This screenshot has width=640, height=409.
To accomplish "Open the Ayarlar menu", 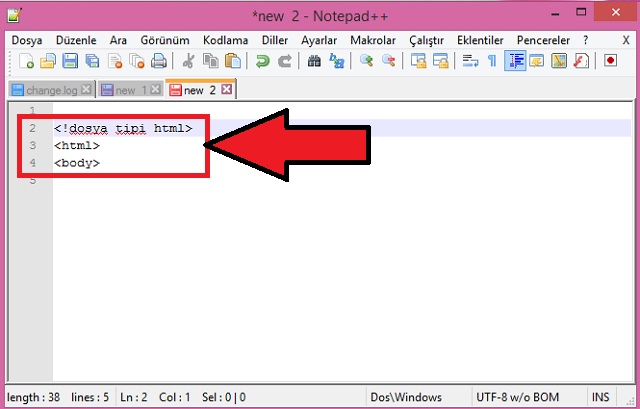I will coord(319,40).
